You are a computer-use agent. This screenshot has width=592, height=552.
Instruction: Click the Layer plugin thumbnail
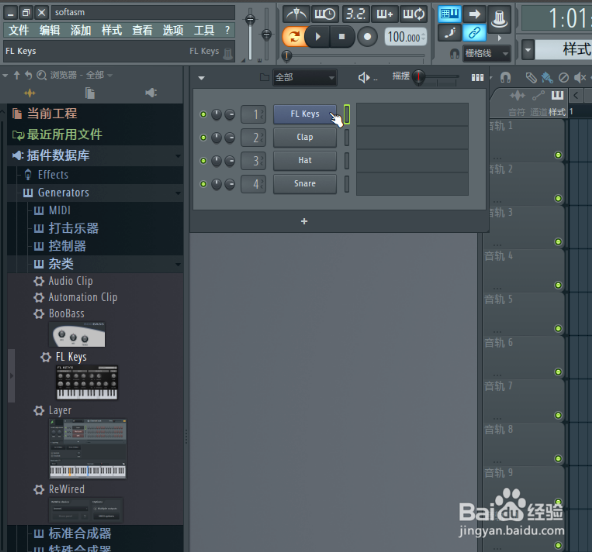[88, 449]
